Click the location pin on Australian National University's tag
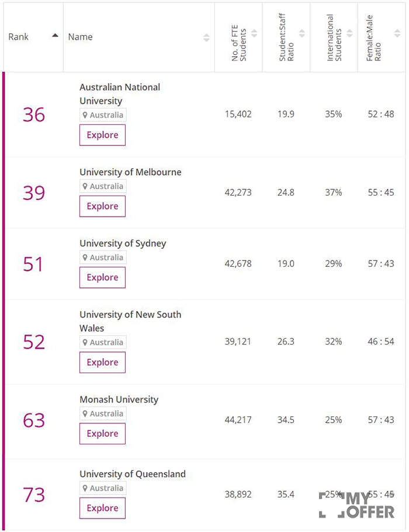The width and height of the screenshot is (409, 532). point(86,115)
